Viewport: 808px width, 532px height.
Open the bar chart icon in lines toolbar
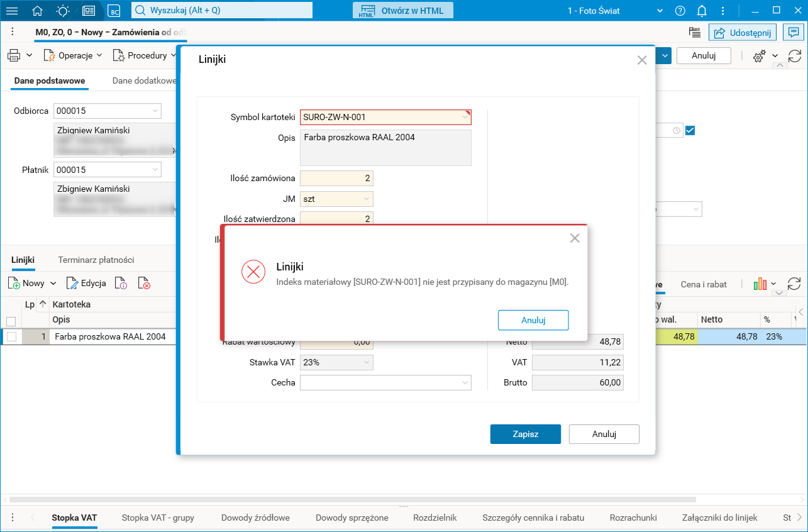[760, 284]
